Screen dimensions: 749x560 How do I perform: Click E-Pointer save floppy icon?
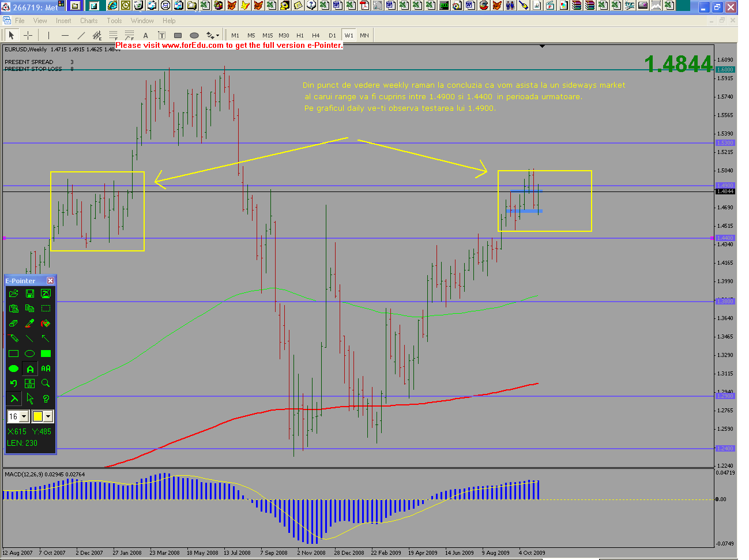[x=30, y=294]
